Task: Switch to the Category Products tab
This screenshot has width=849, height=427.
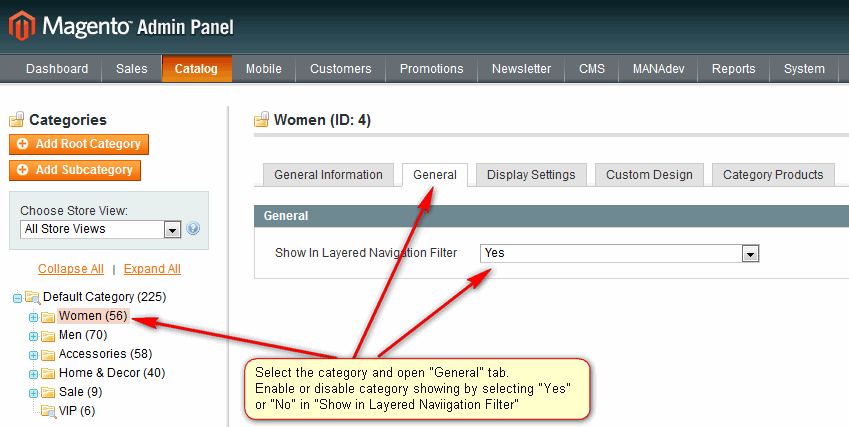Action: pos(773,175)
